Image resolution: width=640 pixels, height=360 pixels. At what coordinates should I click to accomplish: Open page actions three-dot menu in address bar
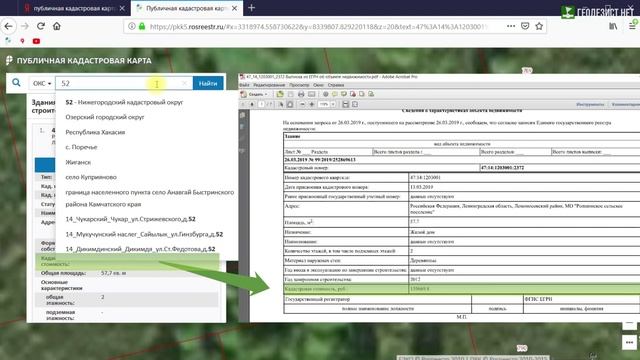(x=511, y=26)
